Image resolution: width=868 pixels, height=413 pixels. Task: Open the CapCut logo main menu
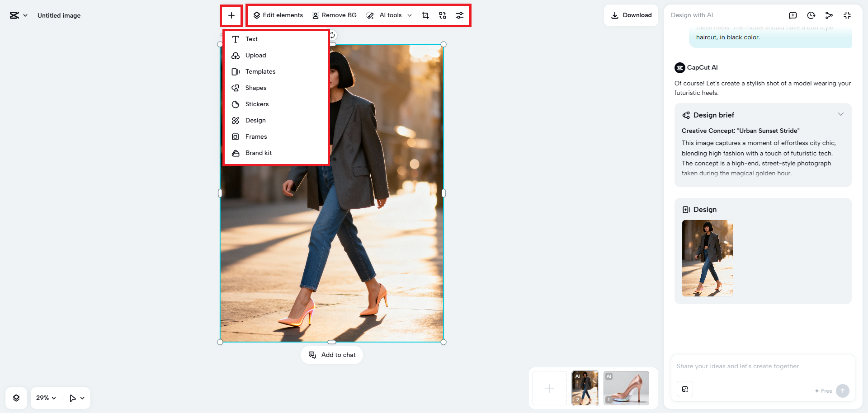click(x=18, y=15)
